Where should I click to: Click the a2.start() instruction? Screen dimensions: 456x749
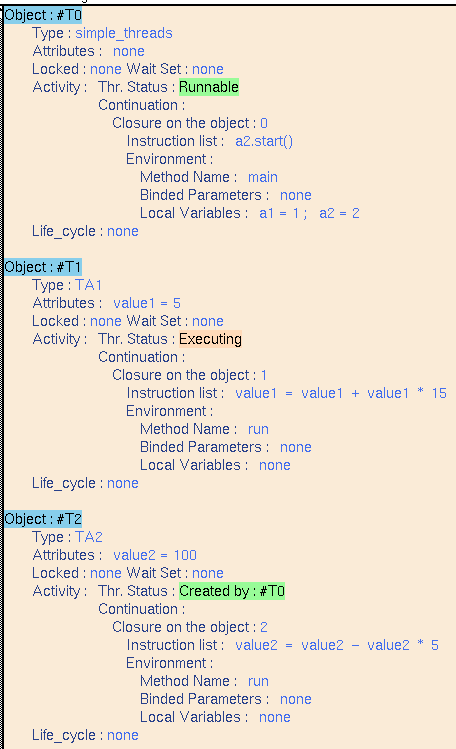click(x=264, y=141)
